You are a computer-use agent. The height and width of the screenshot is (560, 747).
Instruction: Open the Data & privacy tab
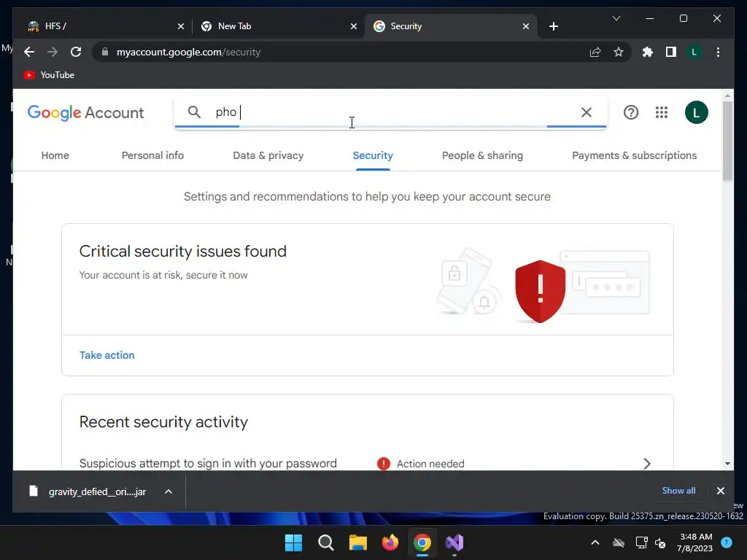tap(268, 155)
